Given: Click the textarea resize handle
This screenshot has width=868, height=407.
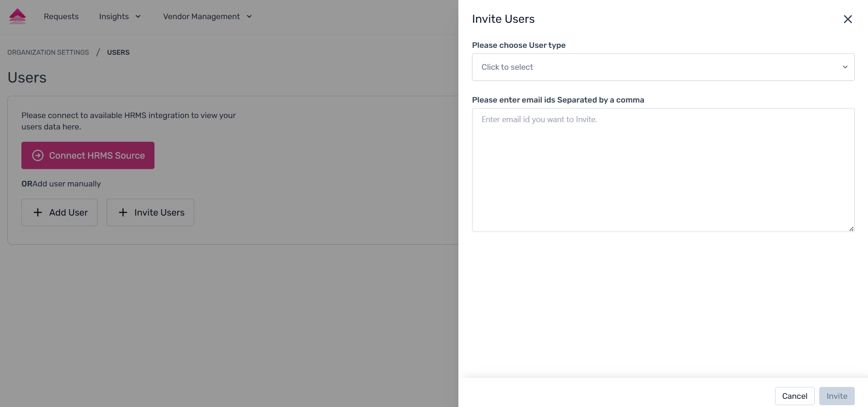Looking at the screenshot, I should 851,229.
